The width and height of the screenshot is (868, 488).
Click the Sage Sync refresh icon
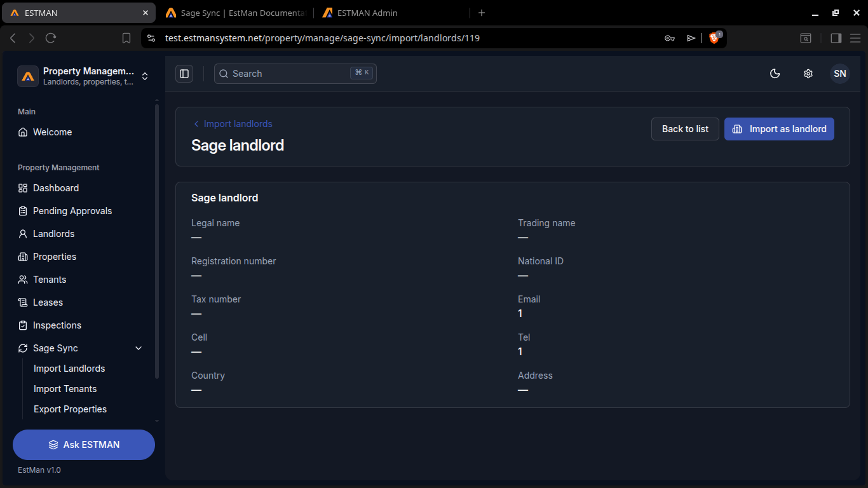click(23, 348)
